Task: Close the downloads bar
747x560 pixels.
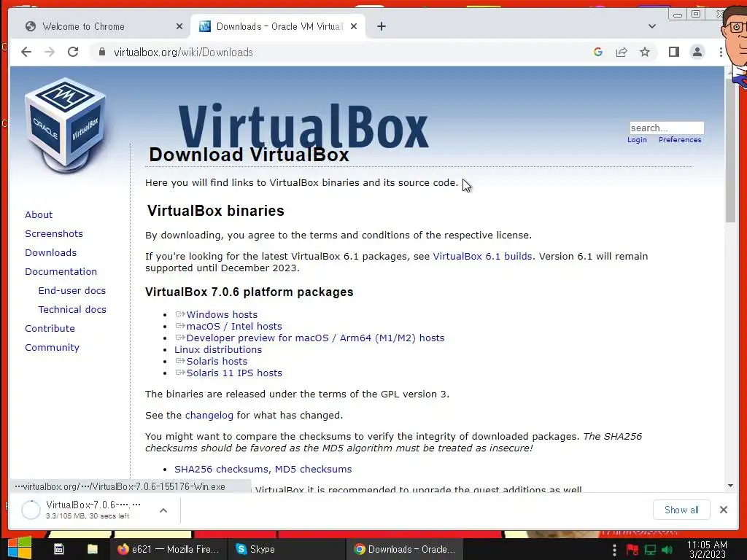Action: pyautogui.click(x=723, y=510)
